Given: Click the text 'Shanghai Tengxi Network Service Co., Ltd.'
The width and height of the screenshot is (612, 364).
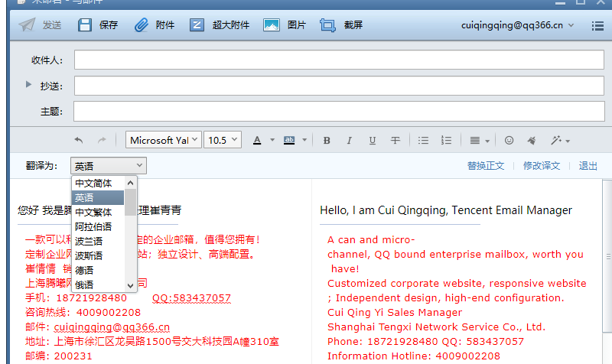Looking at the screenshot, I should pyautogui.click(x=436, y=327).
